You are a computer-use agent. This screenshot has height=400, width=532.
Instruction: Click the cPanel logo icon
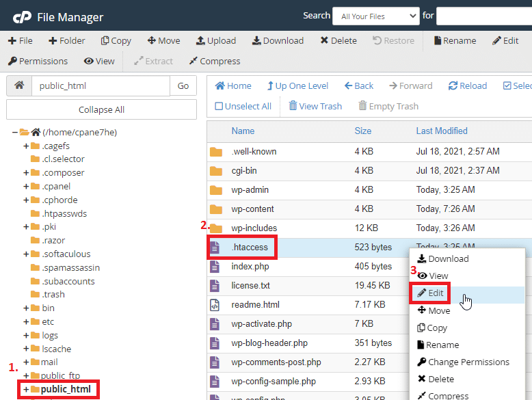coord(22,17)
